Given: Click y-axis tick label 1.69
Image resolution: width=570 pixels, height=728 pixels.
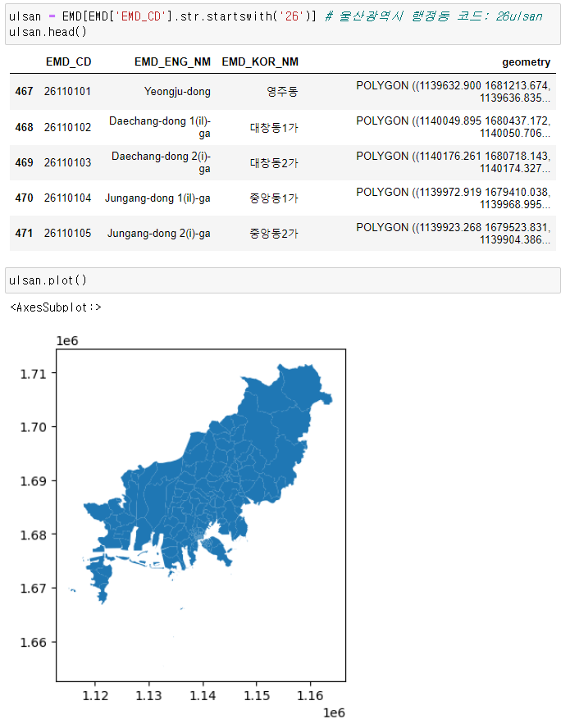Looking at the screenshot, I should tap(34, 481).
